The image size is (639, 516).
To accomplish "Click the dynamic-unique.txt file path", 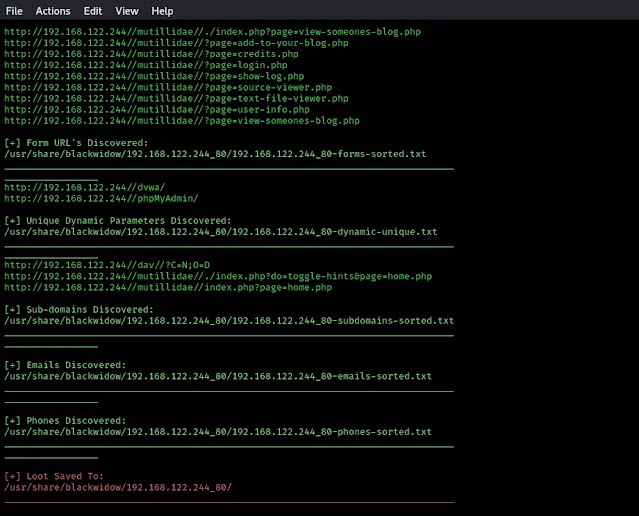I will [220, 232].
